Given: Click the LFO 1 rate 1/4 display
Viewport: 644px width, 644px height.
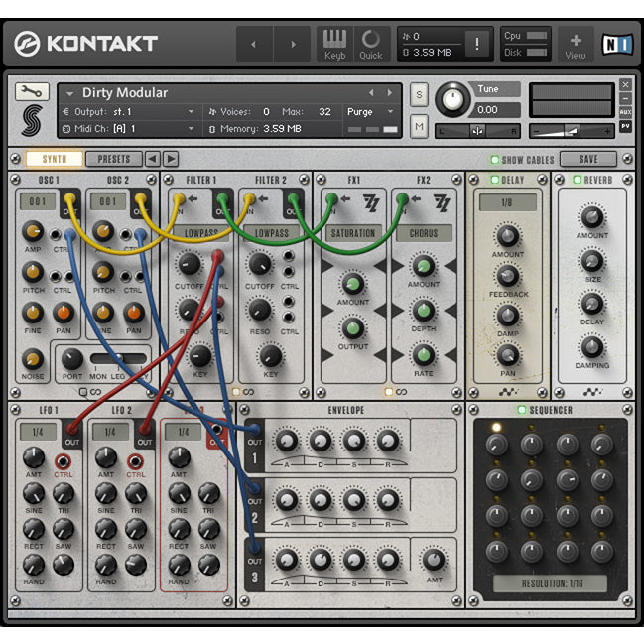Looking at the screenshot, I should 38,432.
